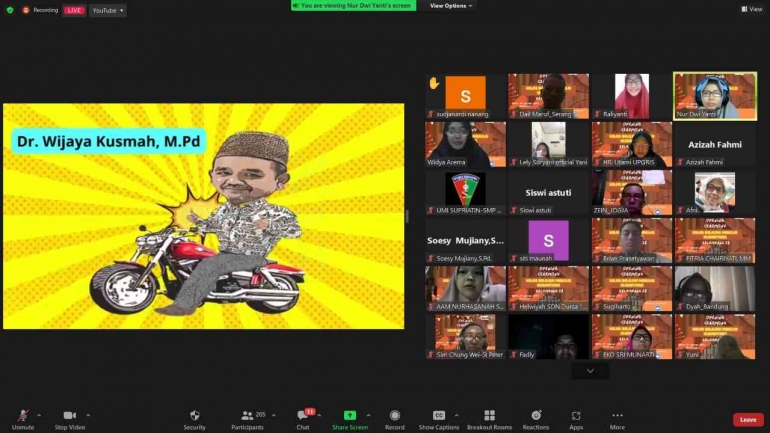Click the shared screen caricature slide
Viewport: 770px width, 433px height.
tap(204, 216)
